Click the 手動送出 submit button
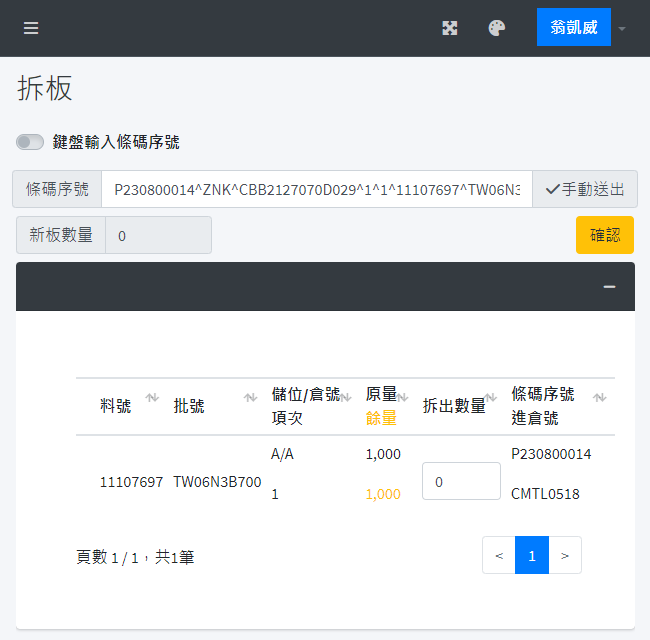The height and width of the screenshot is (640, 650). tap(585, 189)
